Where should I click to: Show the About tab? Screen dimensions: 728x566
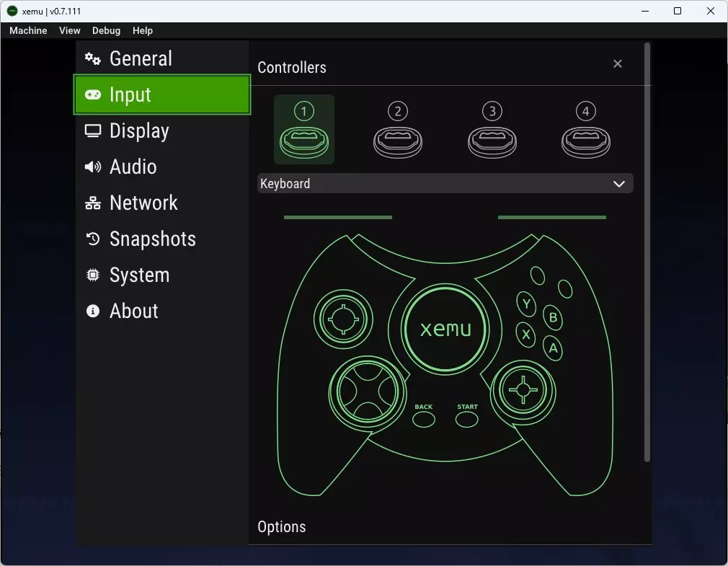162,311
